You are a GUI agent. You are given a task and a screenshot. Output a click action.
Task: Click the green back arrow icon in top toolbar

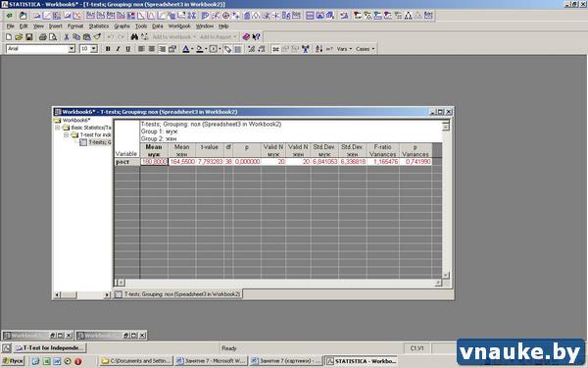pyautogui.click(x=9, y=16)
